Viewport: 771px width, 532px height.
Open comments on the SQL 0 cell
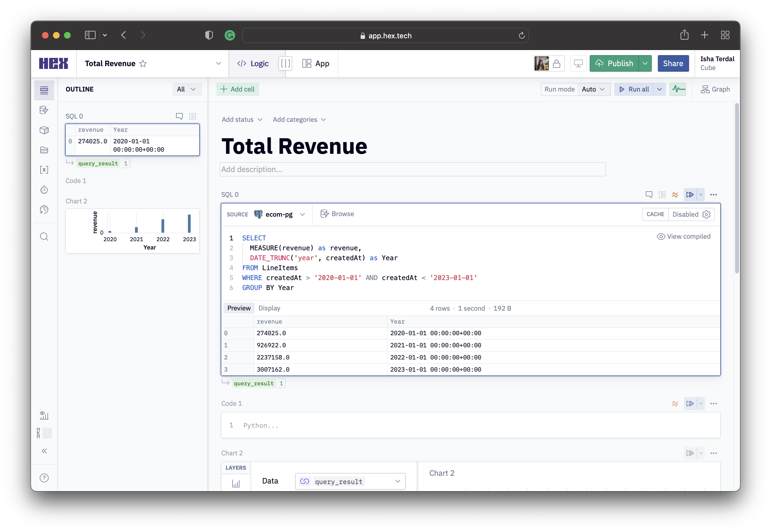648,194
